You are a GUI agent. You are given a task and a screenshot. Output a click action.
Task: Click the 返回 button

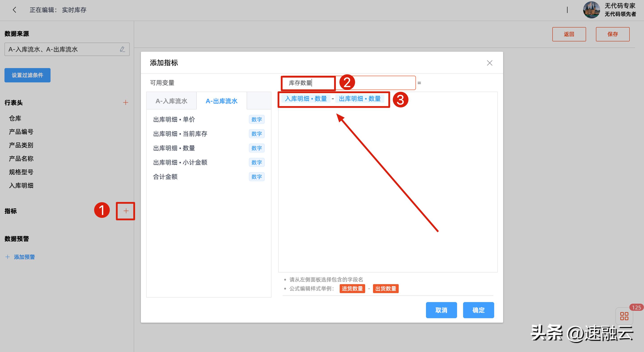pos(569,34)
